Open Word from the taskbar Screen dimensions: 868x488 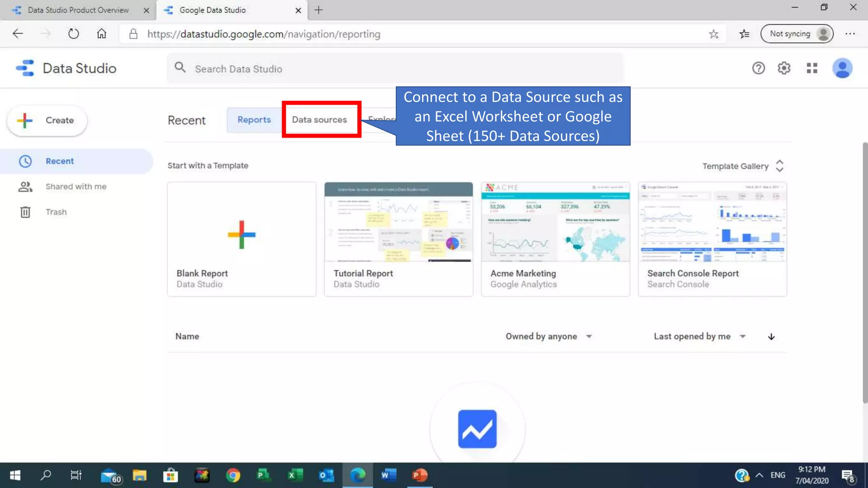pyautogui.click(x=388, y=475)
